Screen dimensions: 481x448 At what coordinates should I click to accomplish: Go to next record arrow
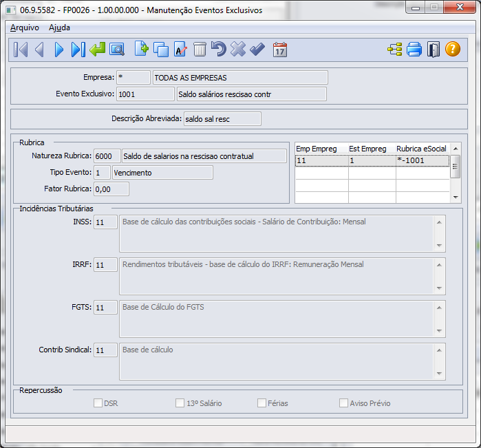(59, 50)
